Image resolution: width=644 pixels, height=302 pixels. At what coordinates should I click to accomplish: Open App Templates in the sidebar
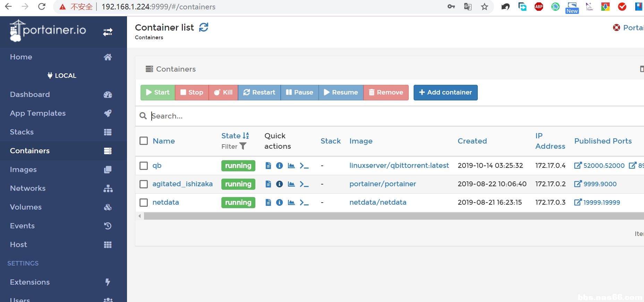(63, 113)
